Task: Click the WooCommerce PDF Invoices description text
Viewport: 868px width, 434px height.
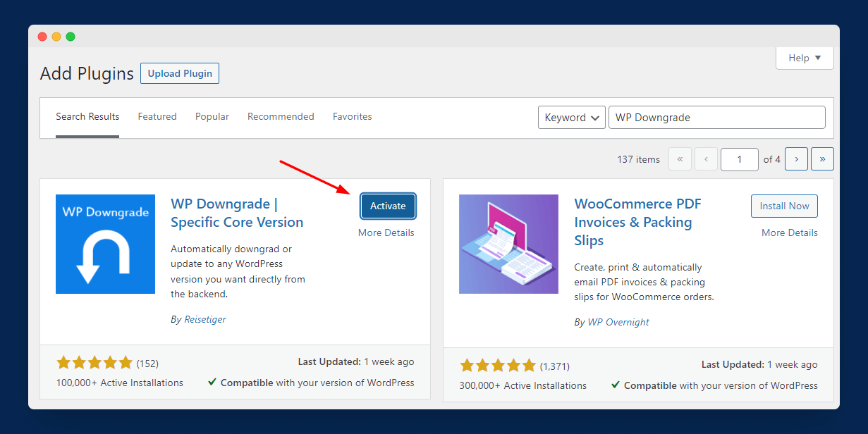Action: tap(644, 282)
